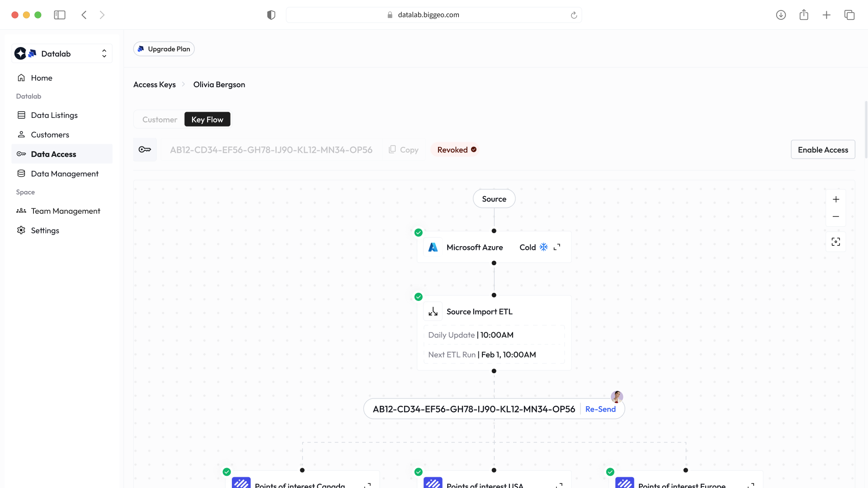Select Data Access in the sidebar
The image size is (868, 488).
pos(62,154)
